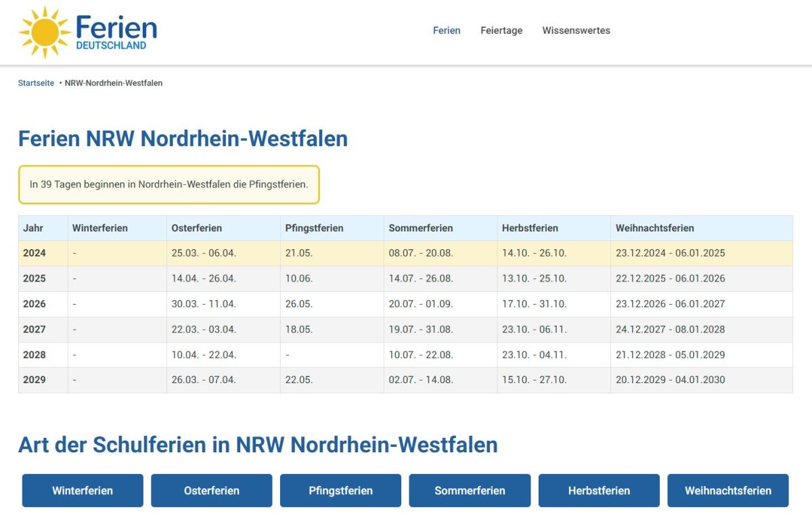Navigate to Startseite via breadcrumb
Viewport: 812px width, 526px height.
coord(36,83)
